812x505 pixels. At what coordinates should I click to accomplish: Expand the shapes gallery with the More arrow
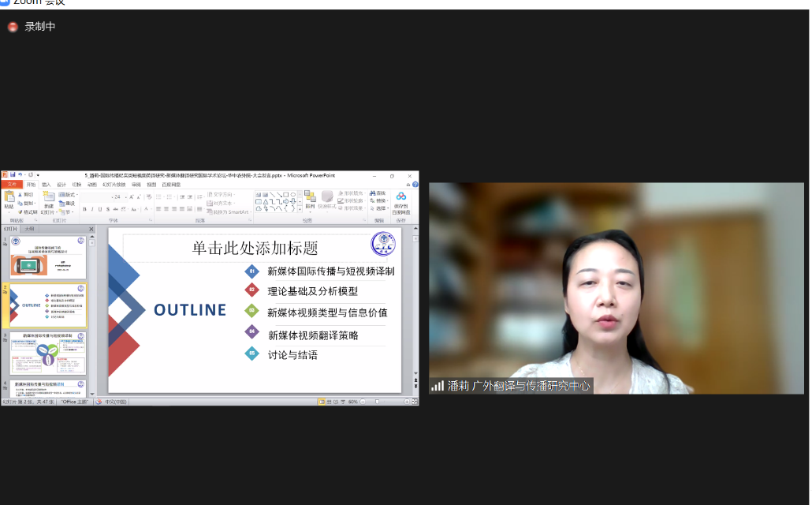(x=301, y=209)
